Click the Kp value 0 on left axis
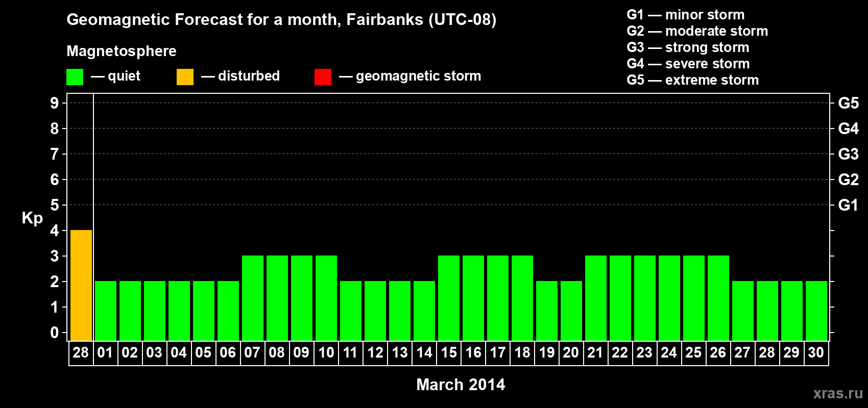Screen dimensions: 868x408 coord(55,333)
